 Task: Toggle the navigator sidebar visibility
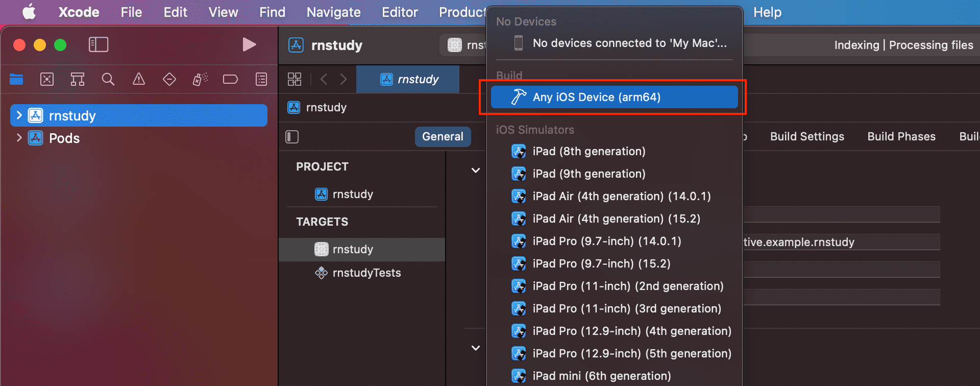tap(99, 45)
